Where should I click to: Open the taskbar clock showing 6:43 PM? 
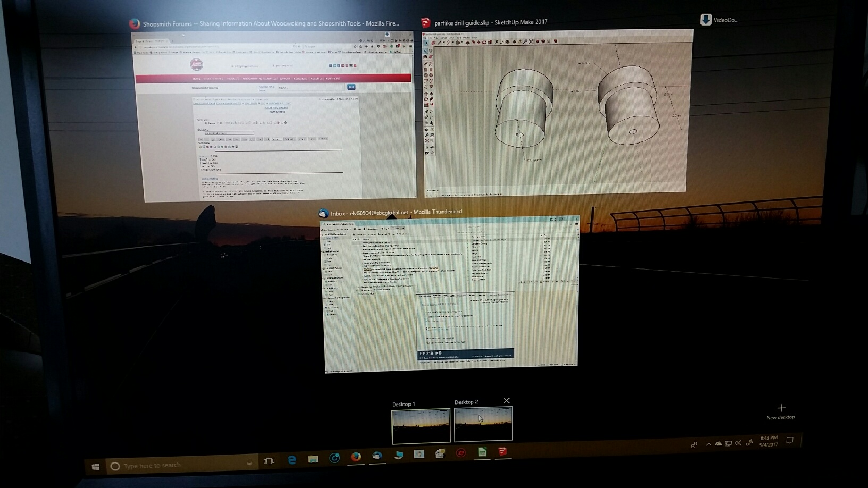click(x=769, y=441)
